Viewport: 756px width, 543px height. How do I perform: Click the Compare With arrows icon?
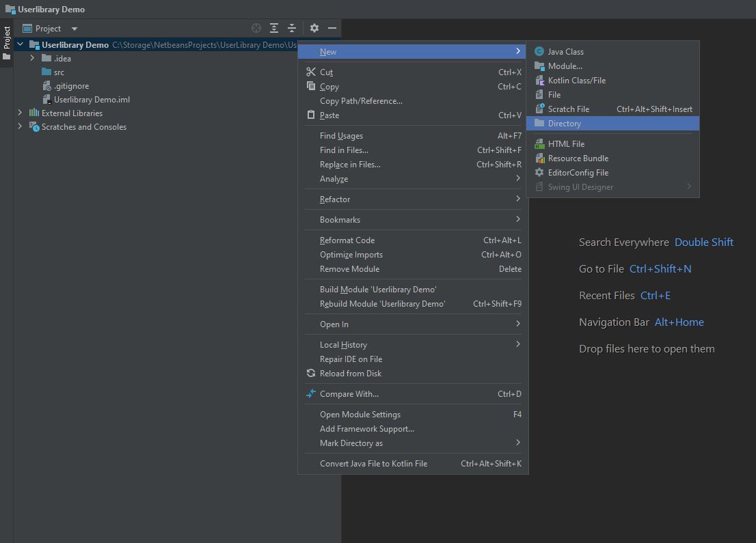pos(311,393)
